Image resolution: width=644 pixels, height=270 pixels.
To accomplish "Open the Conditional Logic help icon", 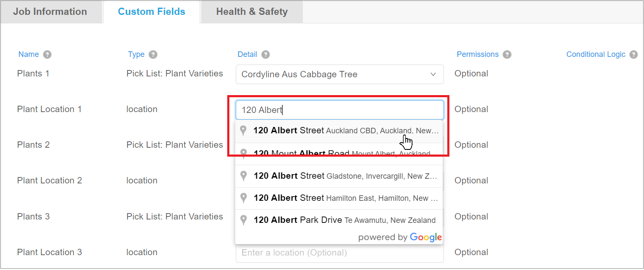I will coord(633,54).
